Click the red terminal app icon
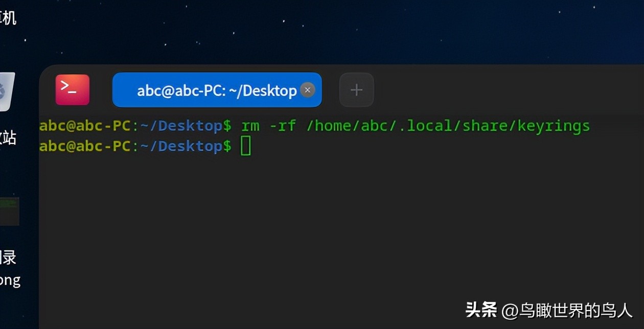 tap(72, 90)
